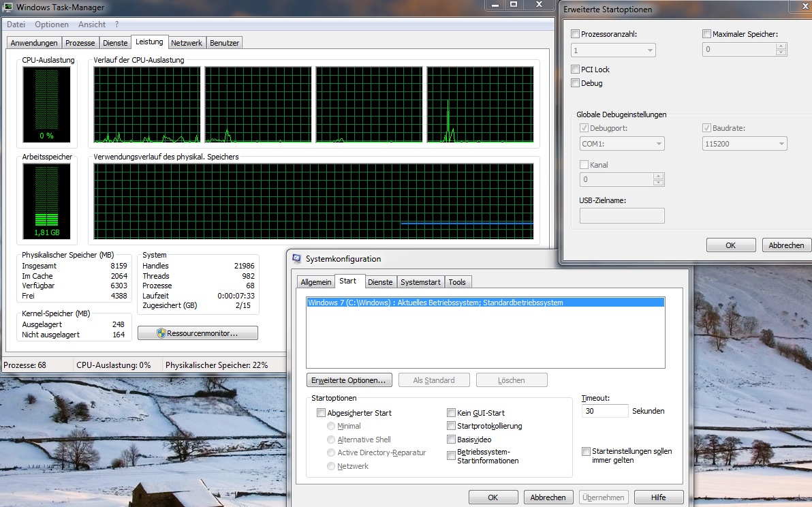Viewport: 812px width, 507px height.
Task: Switch to the Anwendungen tab
Action: click(x=34, y=43)
